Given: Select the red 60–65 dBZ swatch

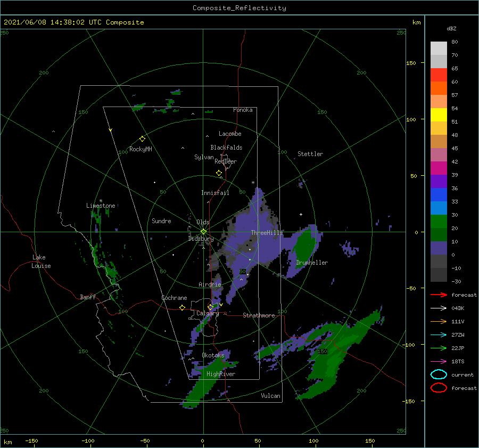Looking at the screenshot, I should tap(439, 75).
